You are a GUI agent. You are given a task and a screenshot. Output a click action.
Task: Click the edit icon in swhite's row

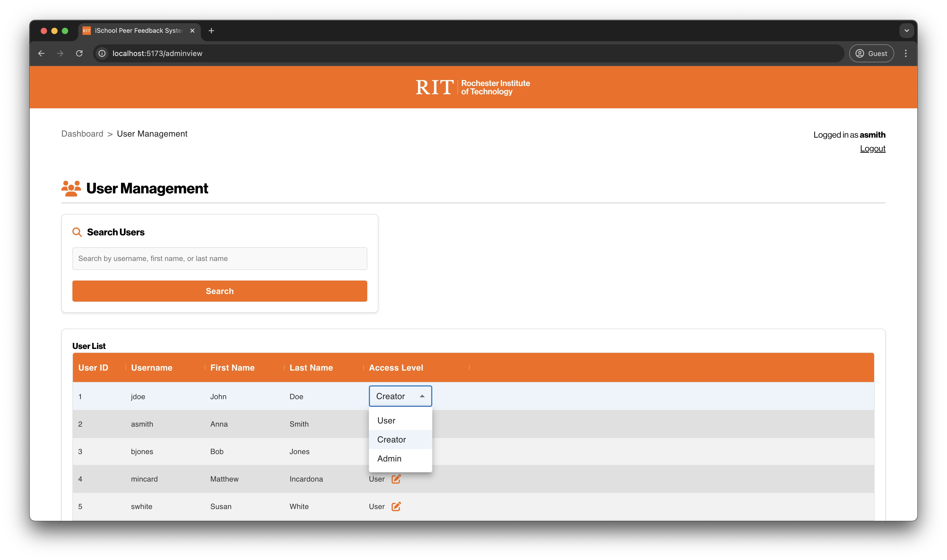[396, 506]
